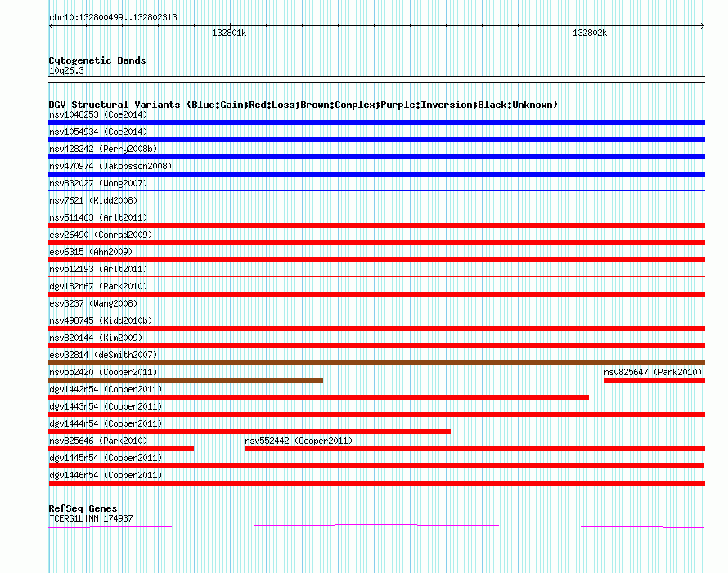The width and height of the screenshot is (728, 573).
Task: Open the nsv428242 (Perry2008b) variant
Action: point(376,157)
